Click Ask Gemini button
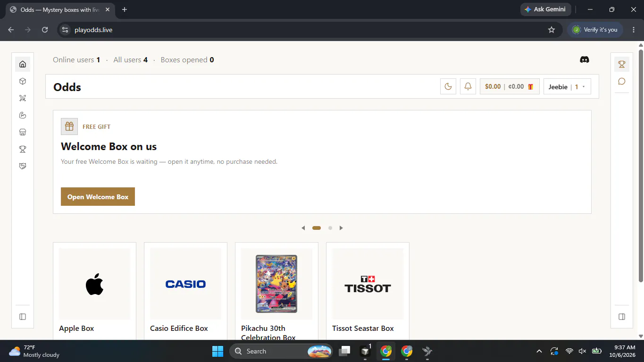644x362 pixels. [x=545, y=9]
